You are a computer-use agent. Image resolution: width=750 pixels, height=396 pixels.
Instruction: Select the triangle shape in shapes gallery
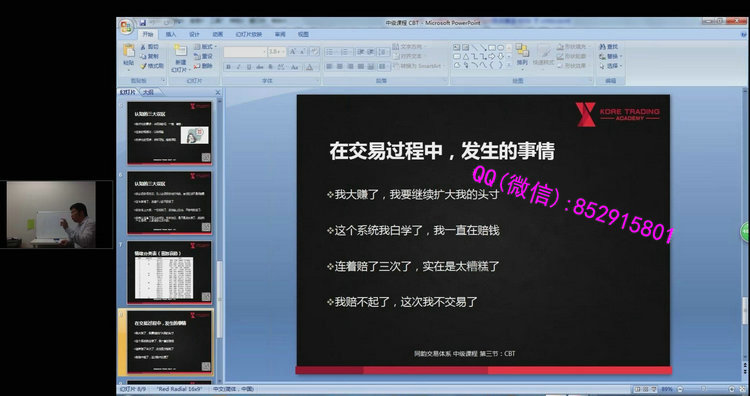click(x=465, y=56)
